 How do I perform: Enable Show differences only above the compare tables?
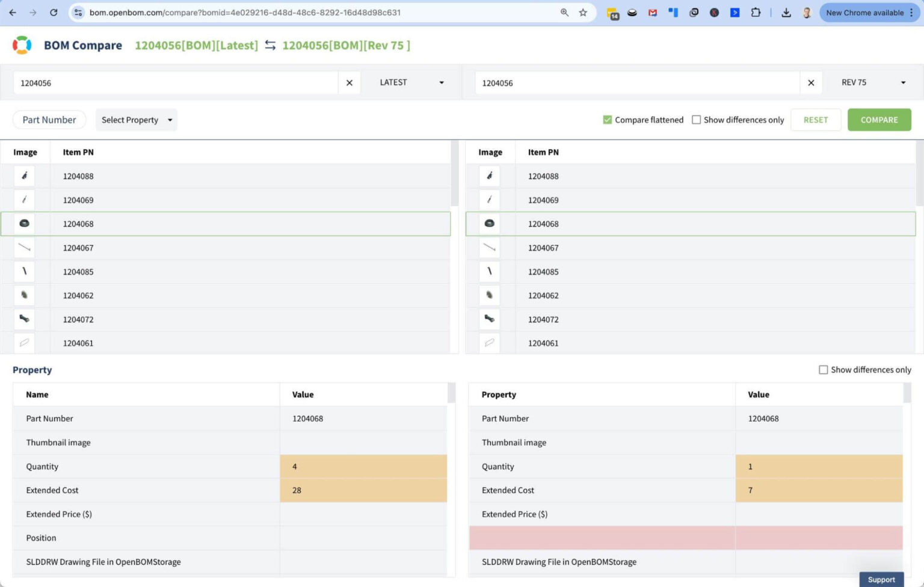[696, 120]
